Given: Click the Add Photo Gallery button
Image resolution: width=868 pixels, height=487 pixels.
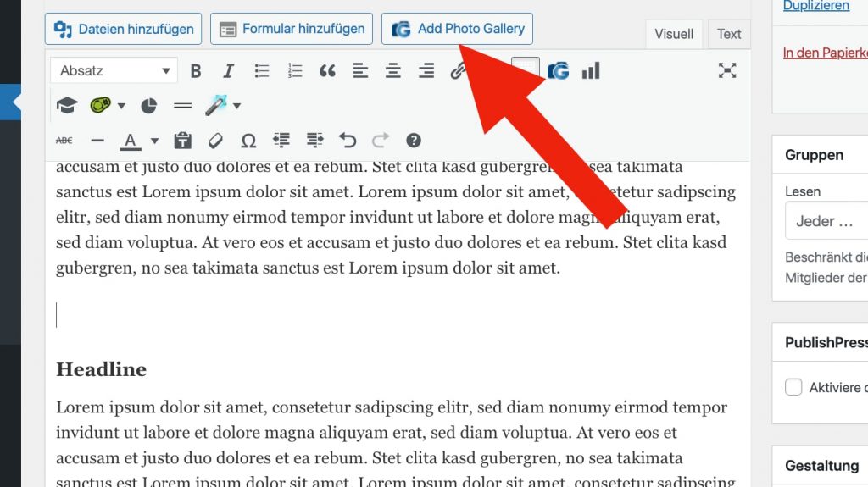Looking at the screenshot, I should point(457,29).
